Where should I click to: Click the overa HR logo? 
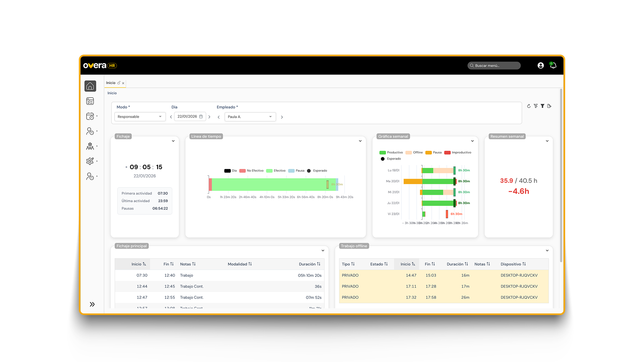(x=100, y=66)
